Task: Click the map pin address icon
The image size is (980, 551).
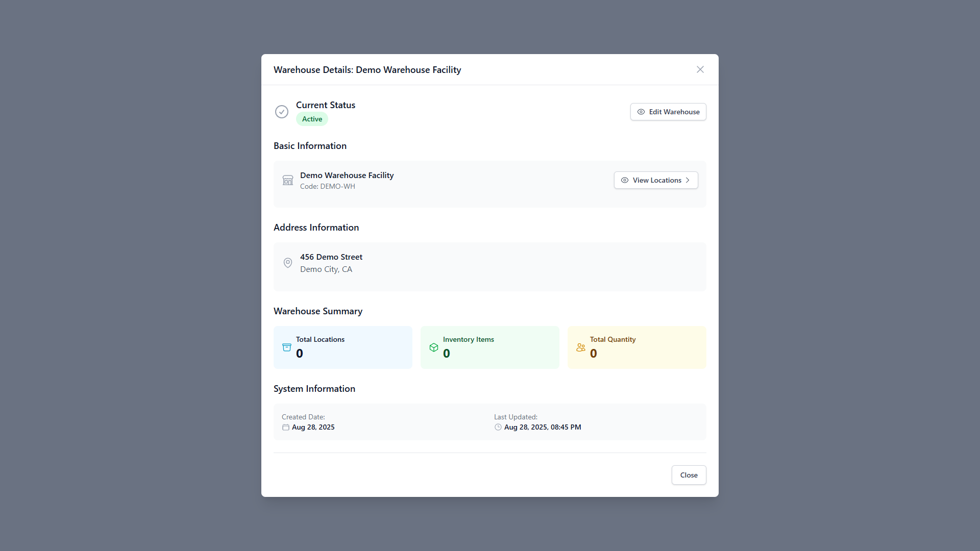Action: tap(288, 263)
